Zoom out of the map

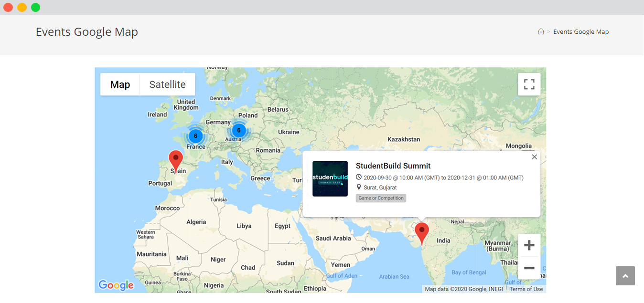tap(529, 268)
